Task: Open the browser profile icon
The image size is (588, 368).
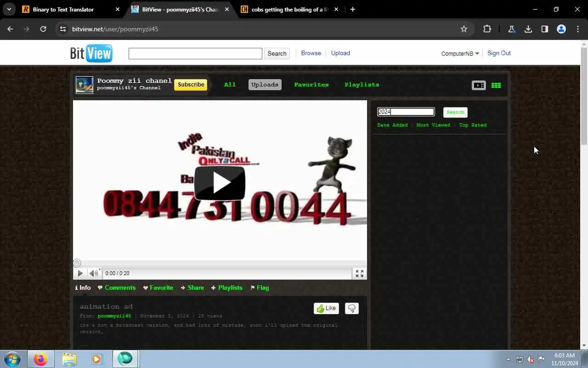Action: coord(561,29)
